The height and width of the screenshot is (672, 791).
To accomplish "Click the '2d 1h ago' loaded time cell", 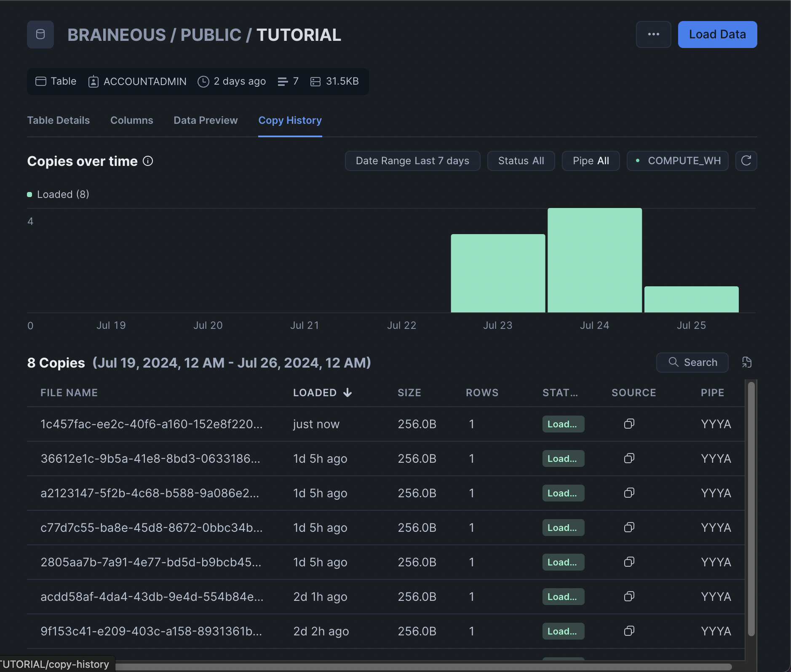I will tap(320, 597).
